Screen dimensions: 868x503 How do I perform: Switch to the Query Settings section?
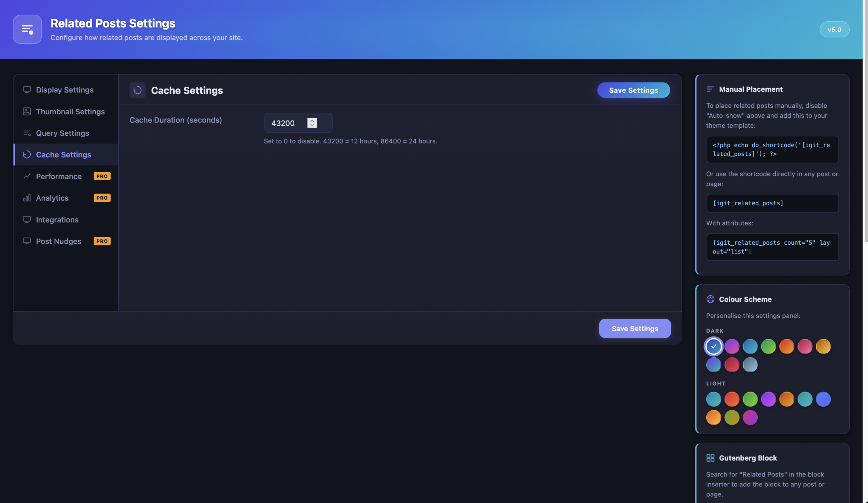point(62,133)
